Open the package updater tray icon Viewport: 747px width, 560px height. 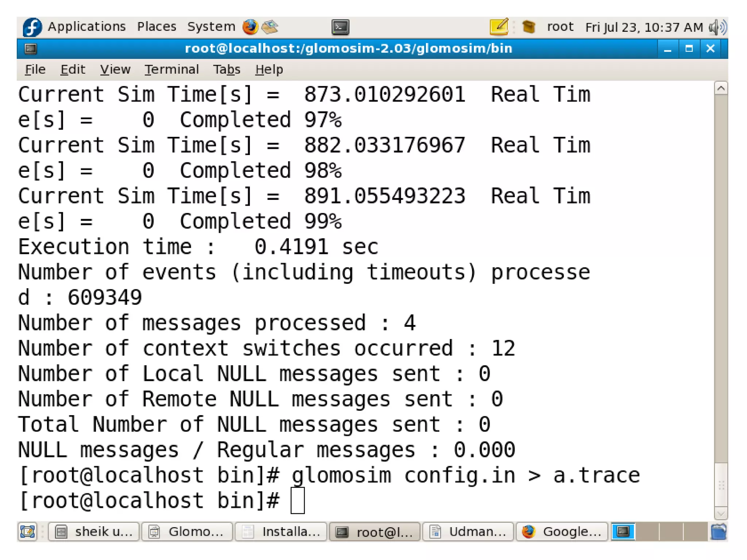tap(528, 27)
